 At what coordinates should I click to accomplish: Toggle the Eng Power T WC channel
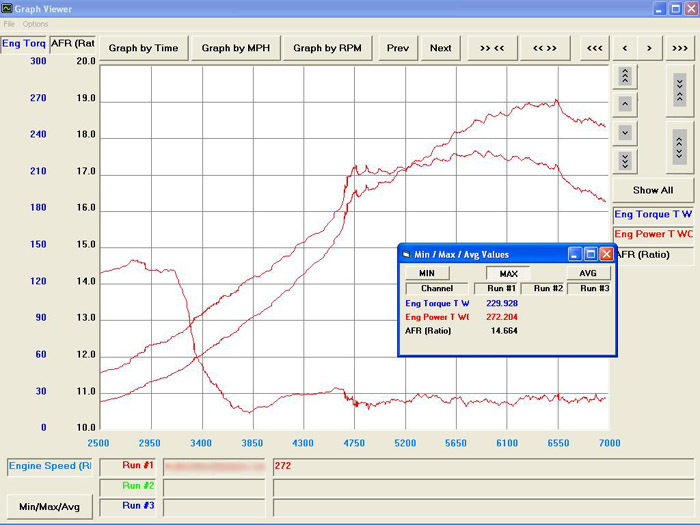point(653,234)
